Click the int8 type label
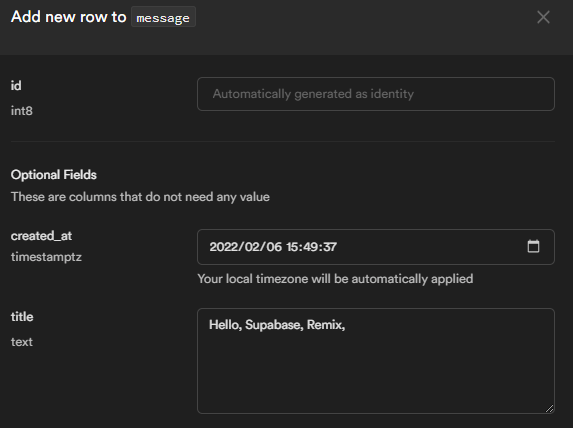This screenshot has height=428, width=573. point(22,111)
